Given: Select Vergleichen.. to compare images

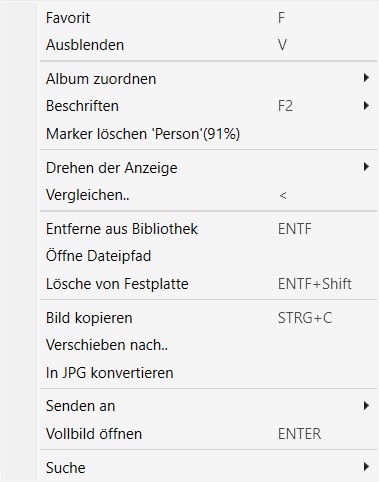Looking at the screenshot, I should tap(208, 195).
